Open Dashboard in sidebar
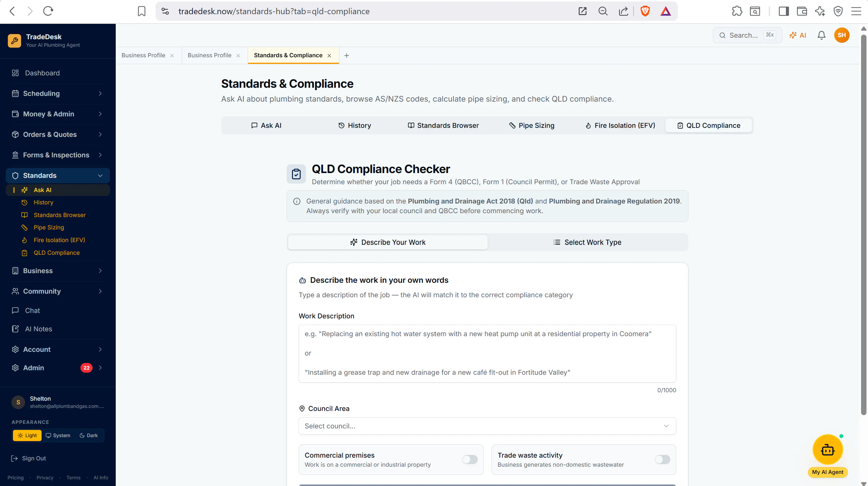Screen dimensions: 868x486 point(58,73)
